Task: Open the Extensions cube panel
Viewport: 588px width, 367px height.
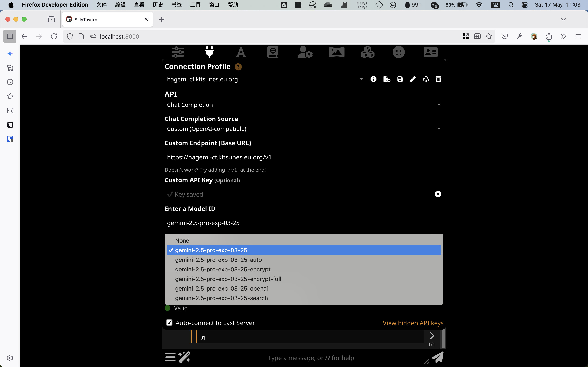Action: (367, 52)
